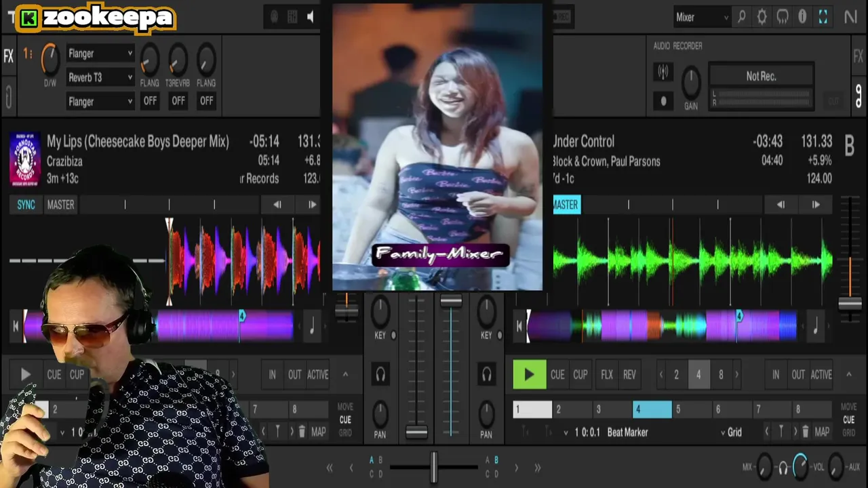Screen dimensions: 868x488
Task: Toggle headphone cue for left channel
Action: pos(380,374)
